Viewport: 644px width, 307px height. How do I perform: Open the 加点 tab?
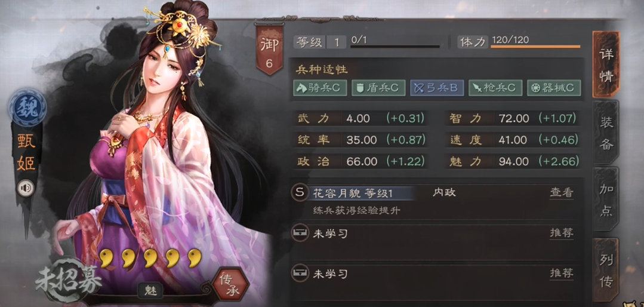point(606,200)
